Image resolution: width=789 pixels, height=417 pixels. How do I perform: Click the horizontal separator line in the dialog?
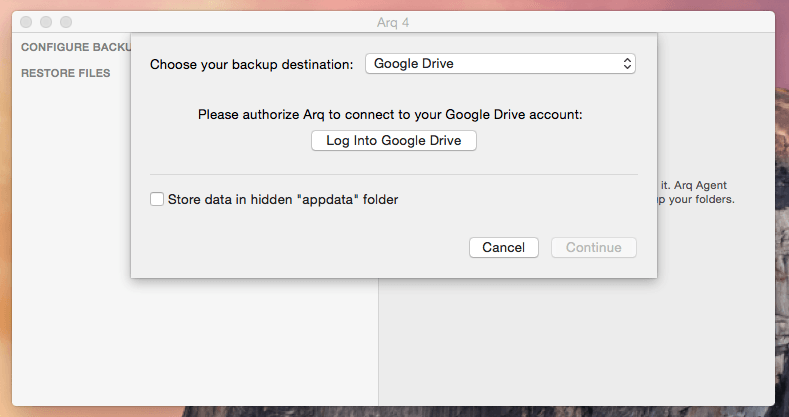(393, 175)
